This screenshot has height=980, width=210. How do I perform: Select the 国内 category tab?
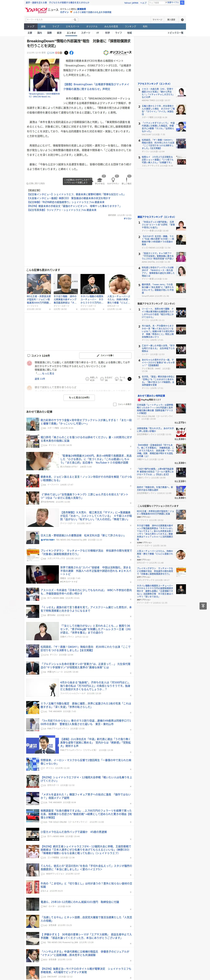pos(40,33)
